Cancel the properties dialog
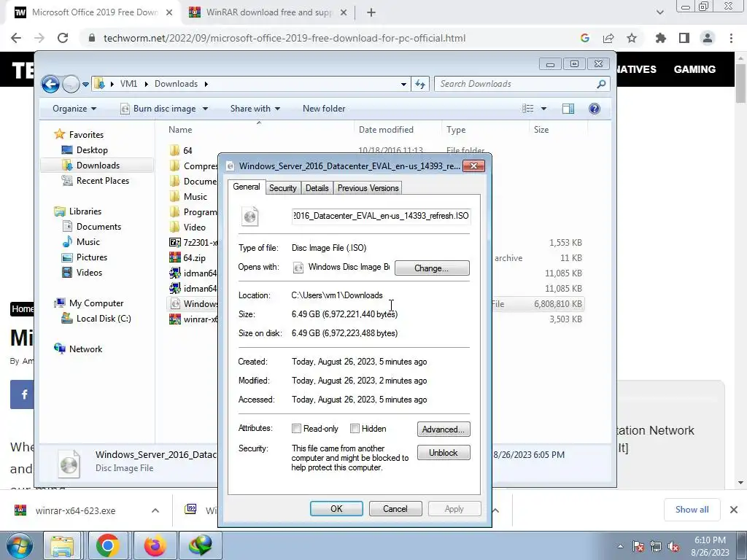The width and height of the screenshot is (747, 560). 395,508
